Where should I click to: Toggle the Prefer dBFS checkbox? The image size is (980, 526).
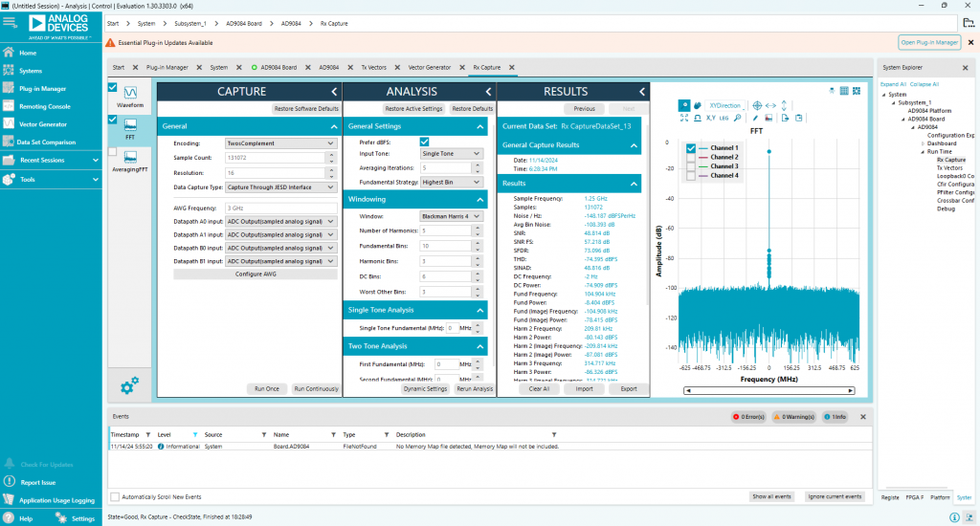click(x=425, y=142)
